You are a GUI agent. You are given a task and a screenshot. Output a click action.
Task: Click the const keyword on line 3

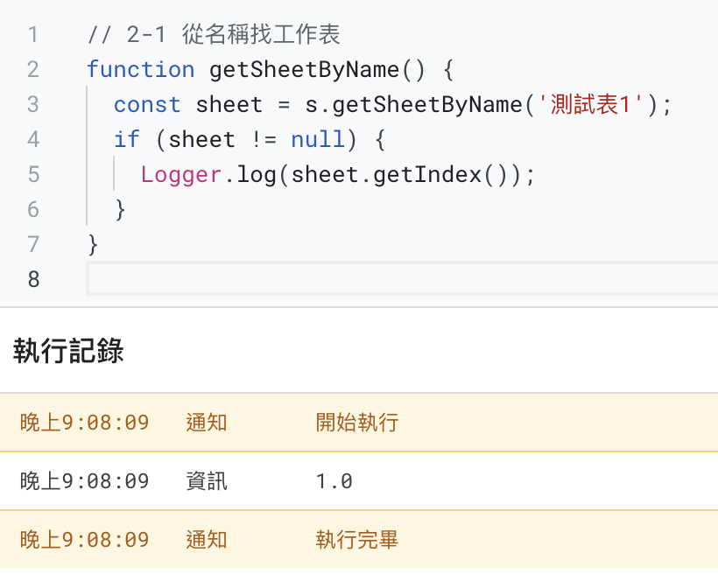coord(147,105)
